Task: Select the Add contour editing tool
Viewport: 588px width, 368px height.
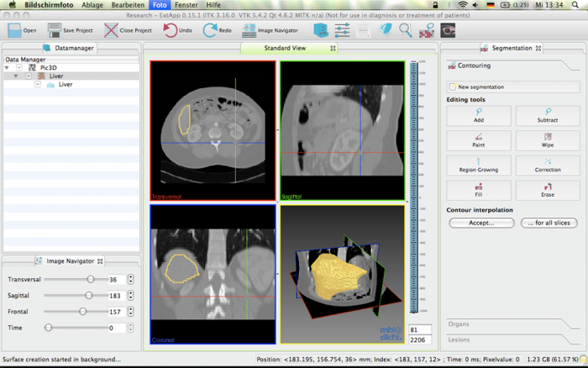Action: [478, 115]
